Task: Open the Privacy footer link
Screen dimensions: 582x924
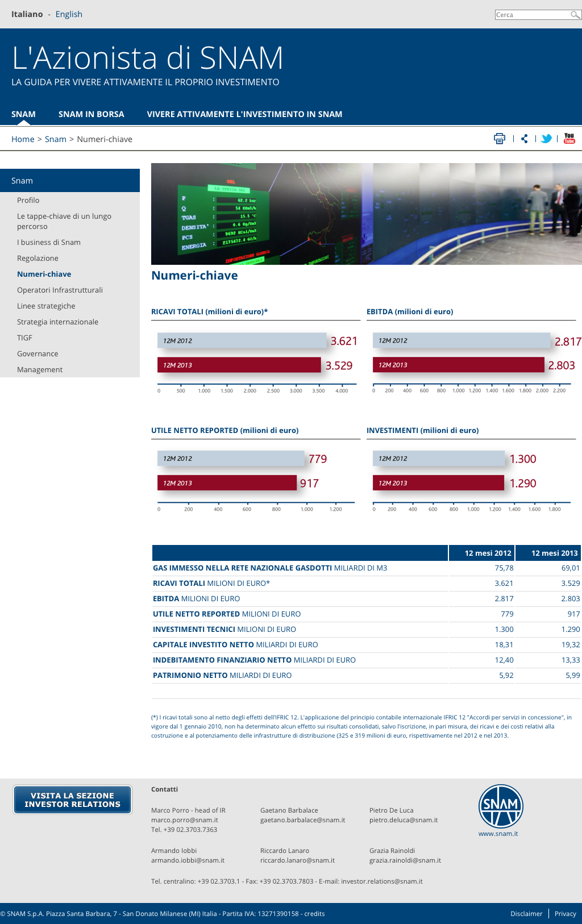Action: pyautogui.click(x=565, y=914)
